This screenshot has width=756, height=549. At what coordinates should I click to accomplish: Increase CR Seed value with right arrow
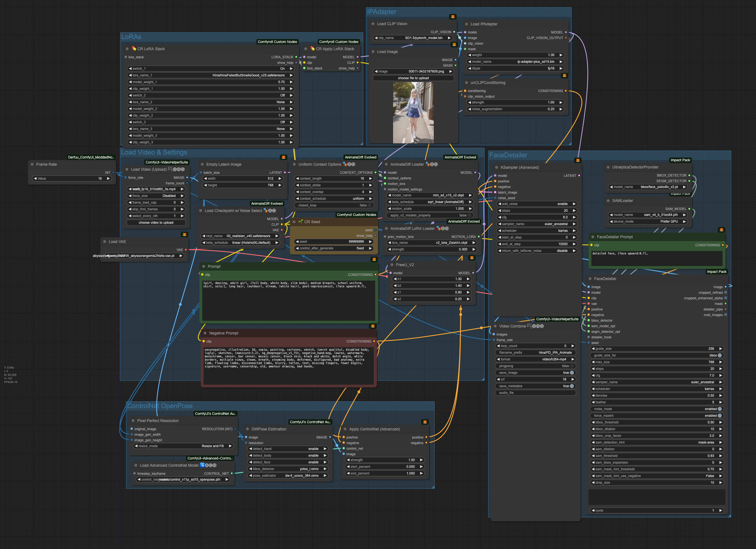click(x=370, y=242)
